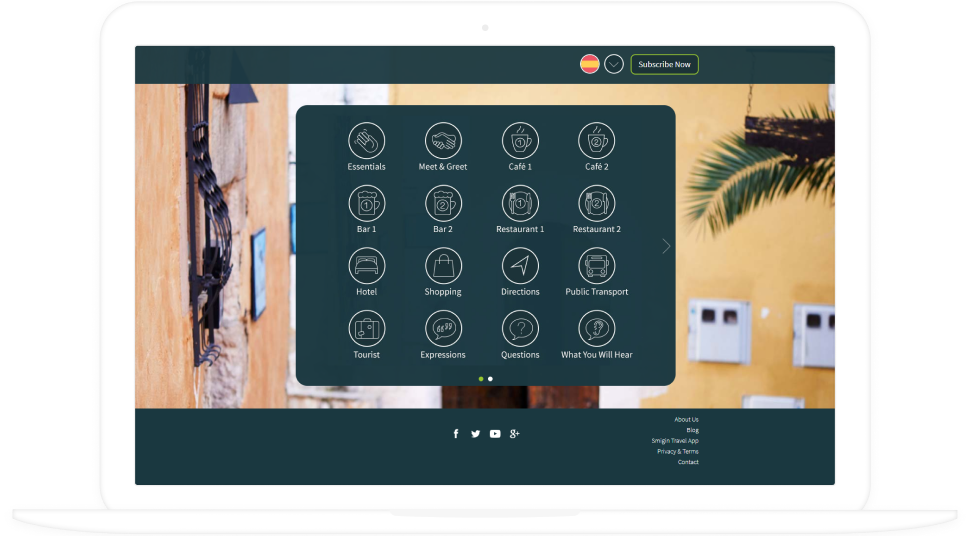The height and width of the screenshot is (536, 970).
Task: Select the What You Will Hear ear icon
Action: [596, 329]
